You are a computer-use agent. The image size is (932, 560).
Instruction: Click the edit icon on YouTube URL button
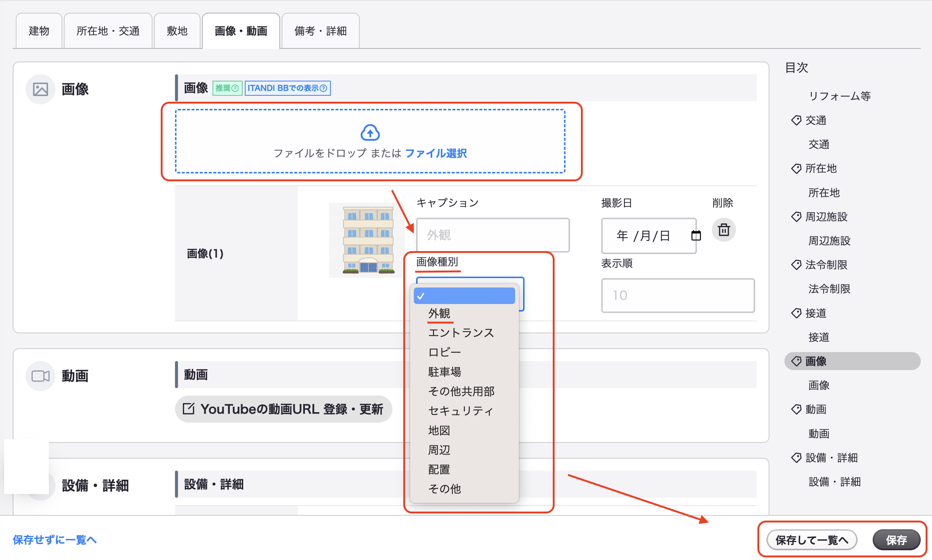pos(189,409)
